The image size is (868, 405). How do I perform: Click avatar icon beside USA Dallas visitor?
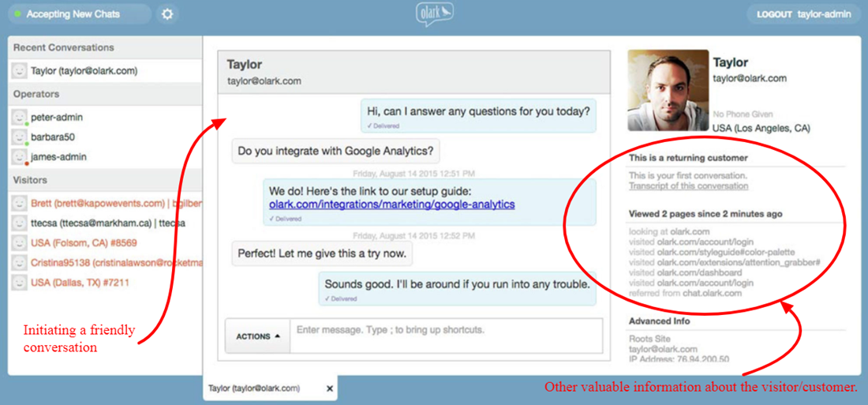(x=20, y=283)
